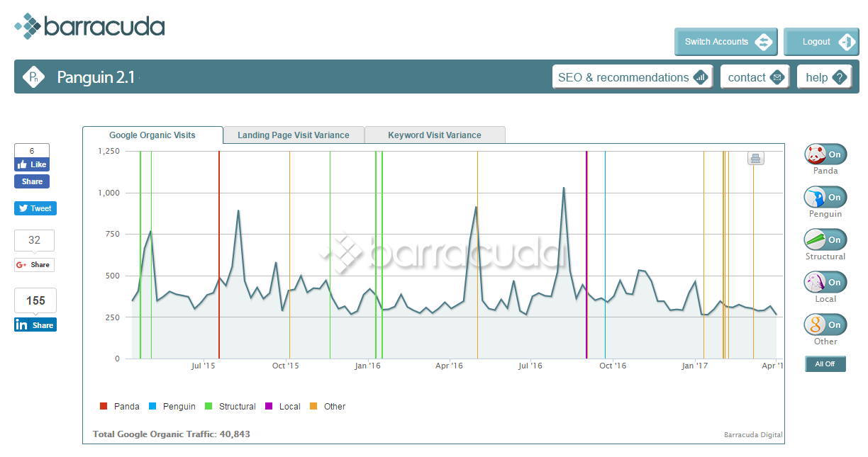Click the Panguin Pn logo icon
868x457 pixels.
point(33,77)
